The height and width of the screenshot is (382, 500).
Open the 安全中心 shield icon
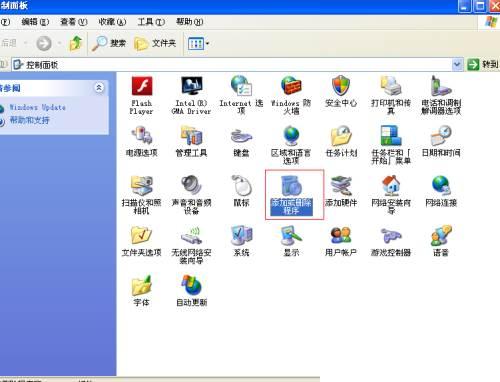[341, 85]
